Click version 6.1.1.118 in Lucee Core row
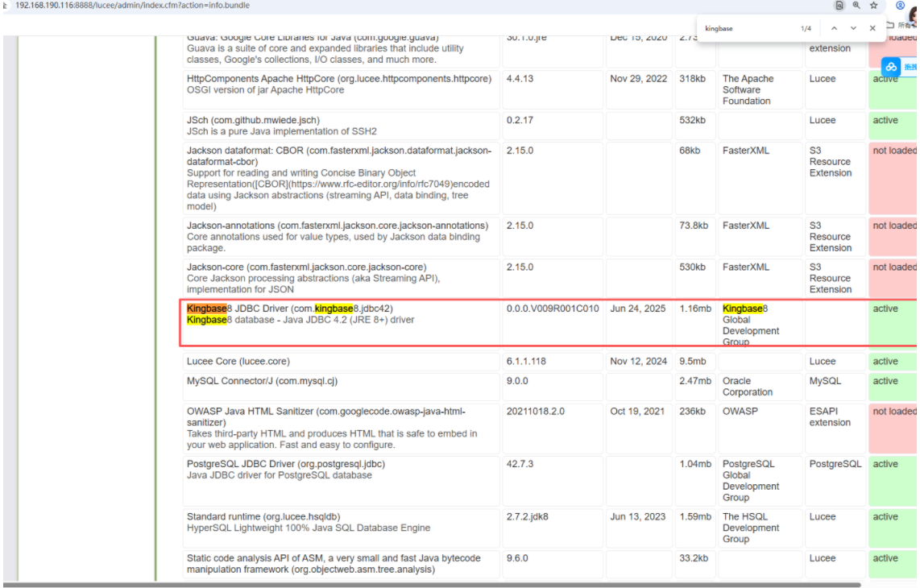The image size is (920, 588). (526, 362)
